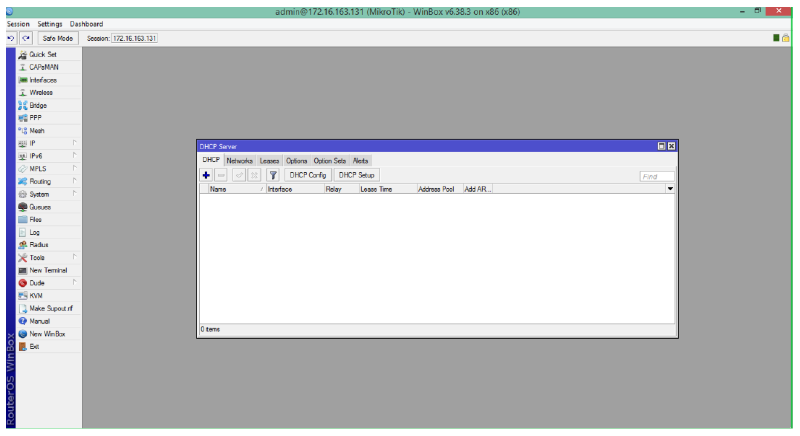Expand the System submenu
The height and width of the screenshot is (436, 800).
(x=48, y=194)
